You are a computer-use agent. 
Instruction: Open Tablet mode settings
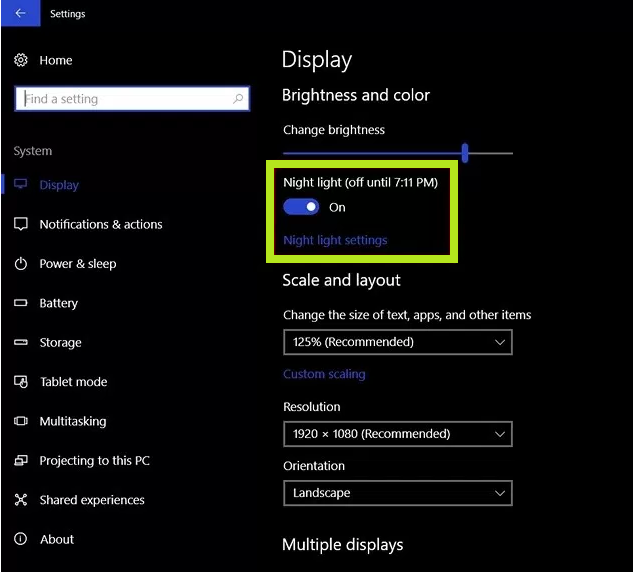[x=73, y=382]
